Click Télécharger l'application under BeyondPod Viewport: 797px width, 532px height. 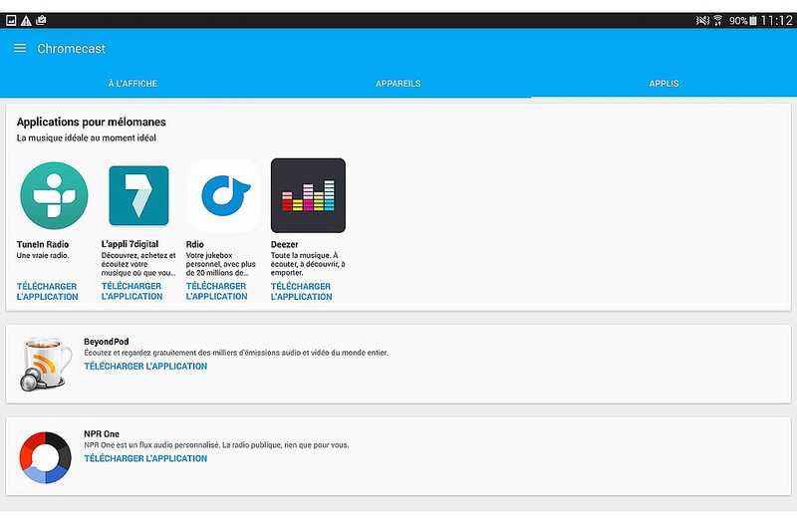coord(145,367)
